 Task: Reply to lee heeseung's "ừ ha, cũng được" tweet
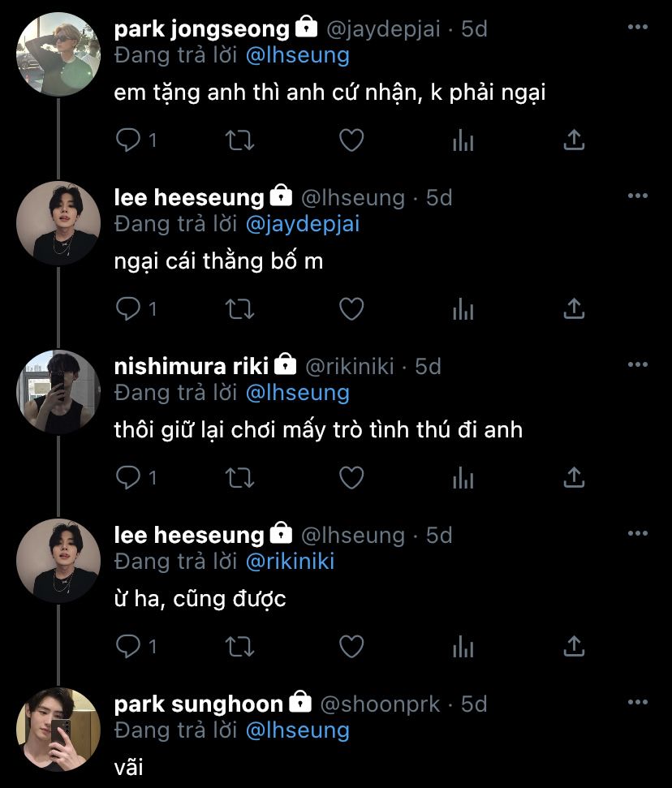pos(128,646)
